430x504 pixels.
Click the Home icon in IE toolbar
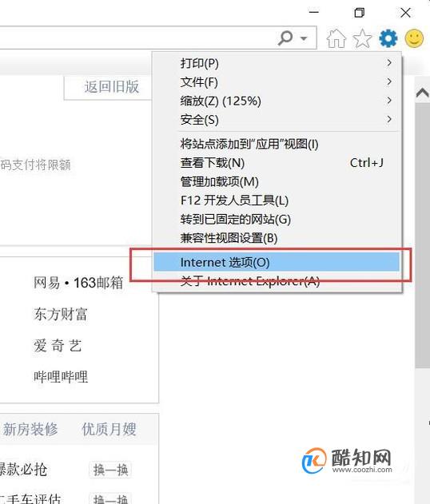[336, 38]
